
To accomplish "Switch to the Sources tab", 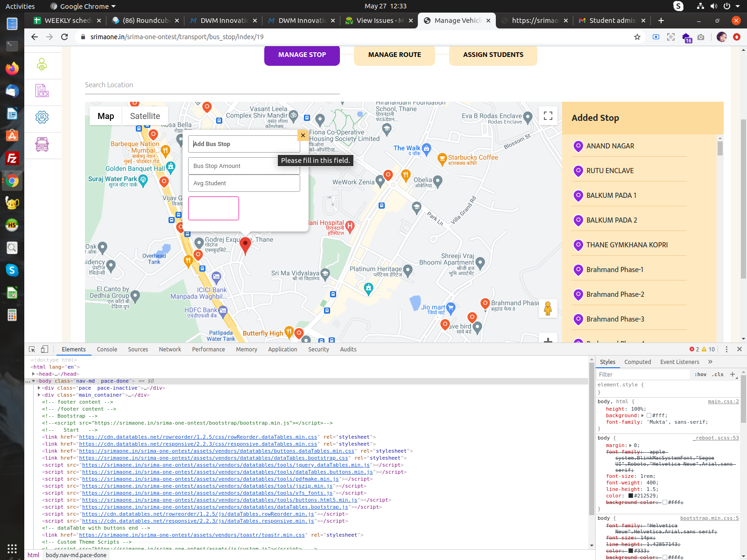I will (x=138, y=349).
